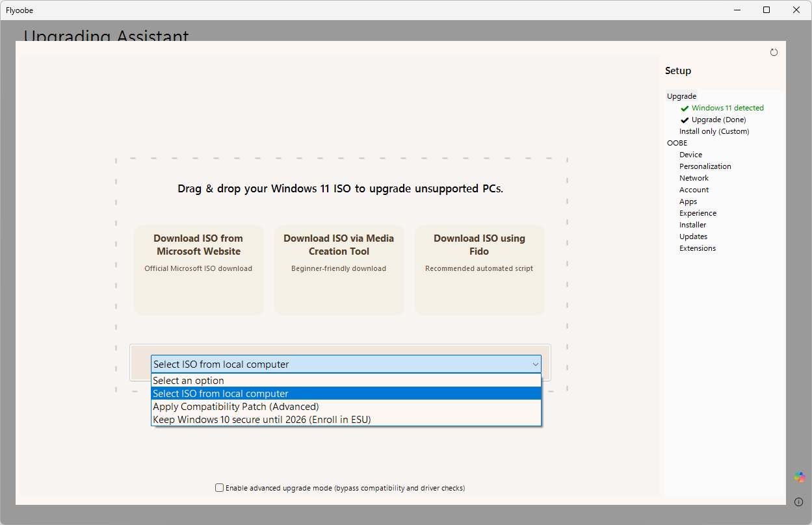
Task: Pick highlighted 'Select ISO from local computer' list entry
Action: [346, 394]
